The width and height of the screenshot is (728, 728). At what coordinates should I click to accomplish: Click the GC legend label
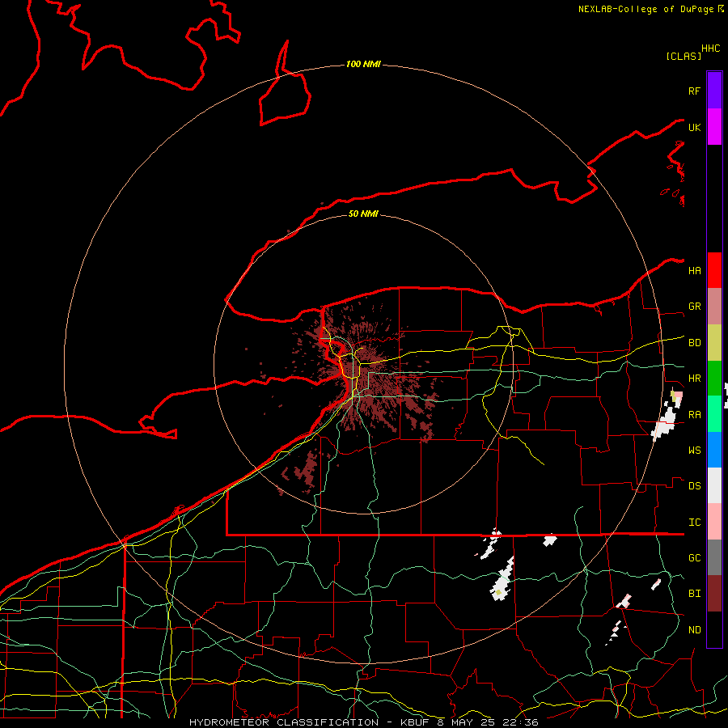point(694,558)
